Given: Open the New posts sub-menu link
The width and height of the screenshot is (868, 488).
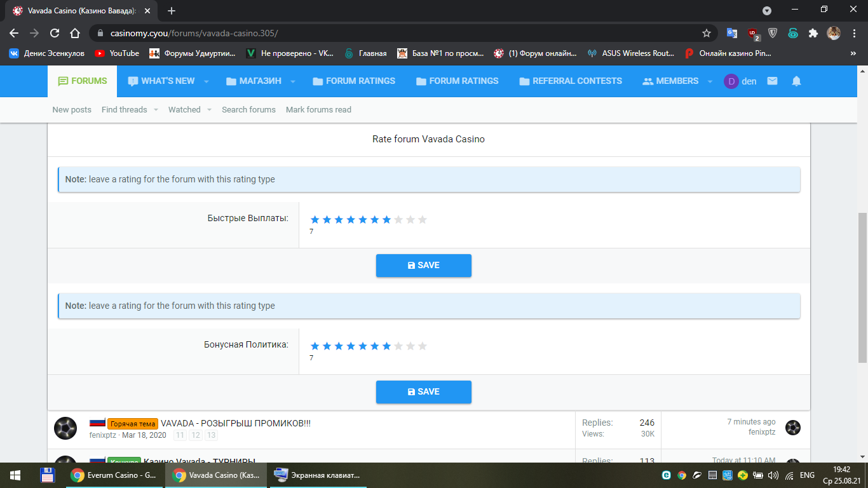Looking at the screenshot, I should click(x=72, y=109).
